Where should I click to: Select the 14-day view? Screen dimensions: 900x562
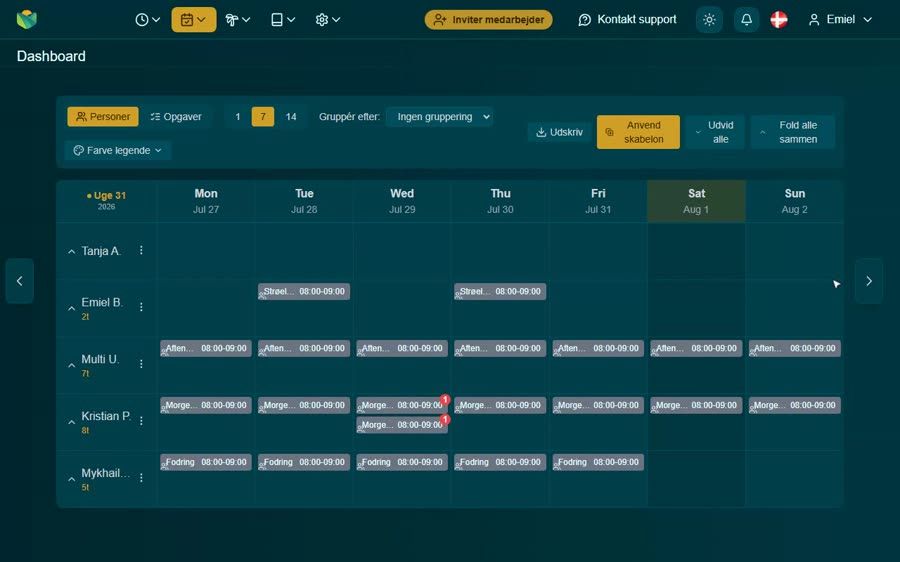(x=291, y=117)
